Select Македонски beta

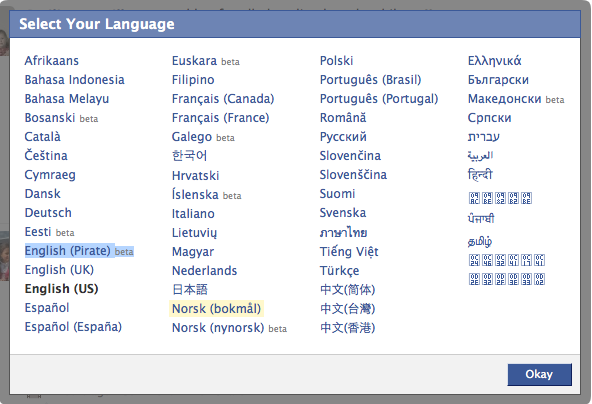pyautogui.click(x=516, y=99)
